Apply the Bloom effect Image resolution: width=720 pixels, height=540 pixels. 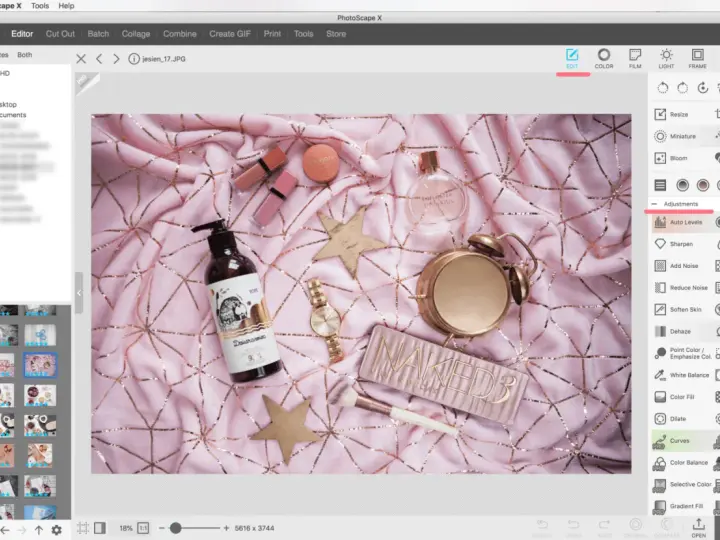click(670, 158)
